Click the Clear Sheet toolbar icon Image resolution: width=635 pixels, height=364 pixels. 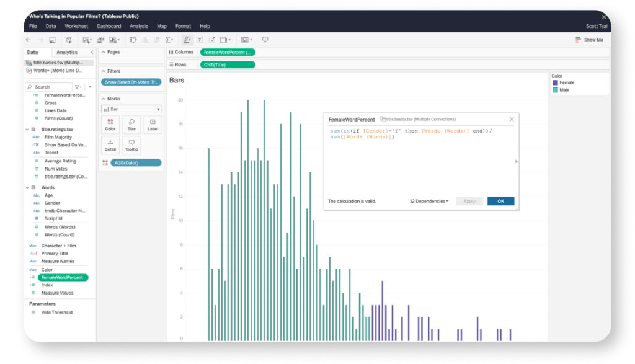(114, 40)
